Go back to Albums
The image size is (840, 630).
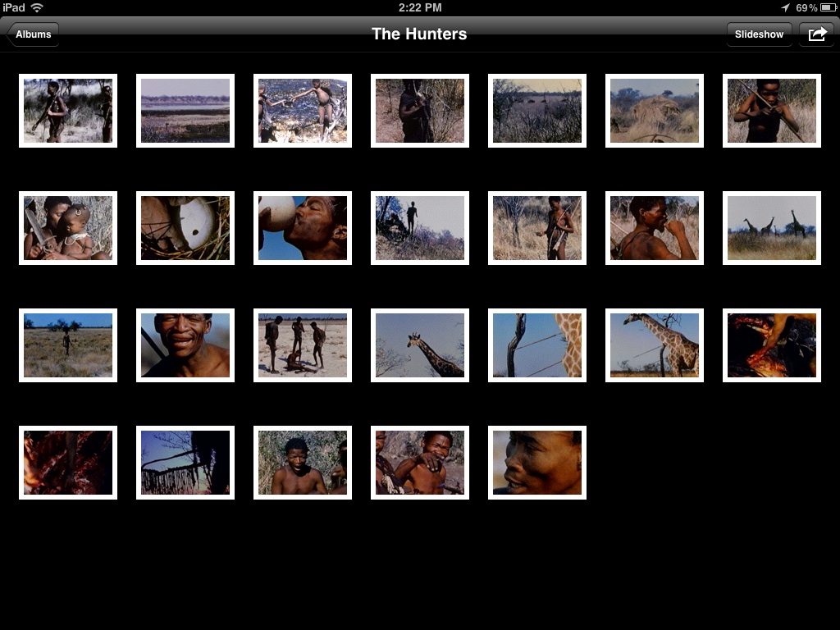[33, 34]
